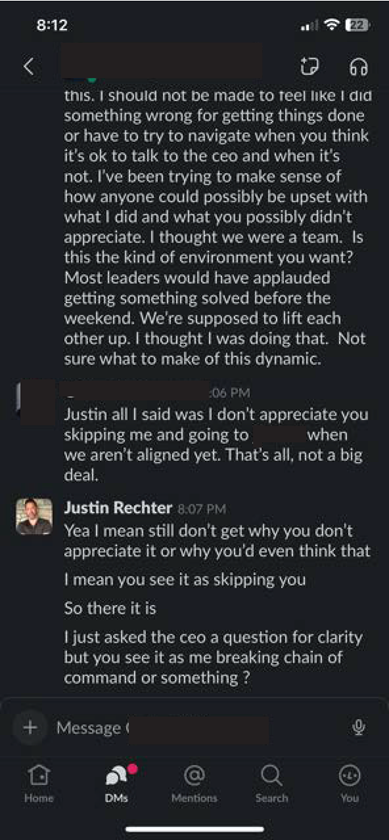Open the Home tab

39,783
